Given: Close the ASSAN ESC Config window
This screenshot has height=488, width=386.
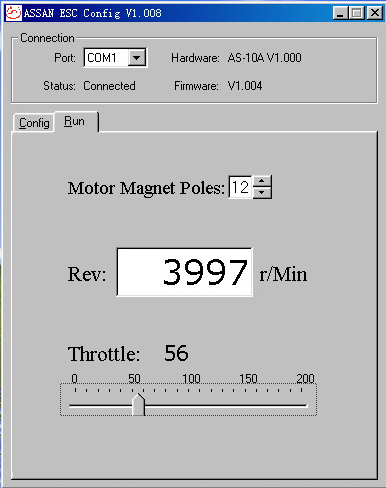Looking at the screenshot, I should coord(375,13).
